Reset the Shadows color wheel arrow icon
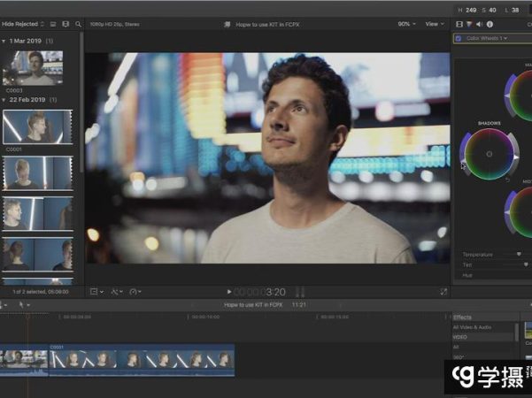Image resolution: width=532 pixels, height=398 pixels. tap(507, 180)
